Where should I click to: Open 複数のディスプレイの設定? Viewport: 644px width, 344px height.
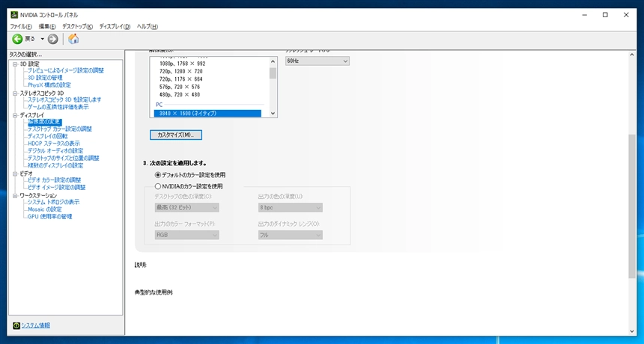(x=55, y=165)
